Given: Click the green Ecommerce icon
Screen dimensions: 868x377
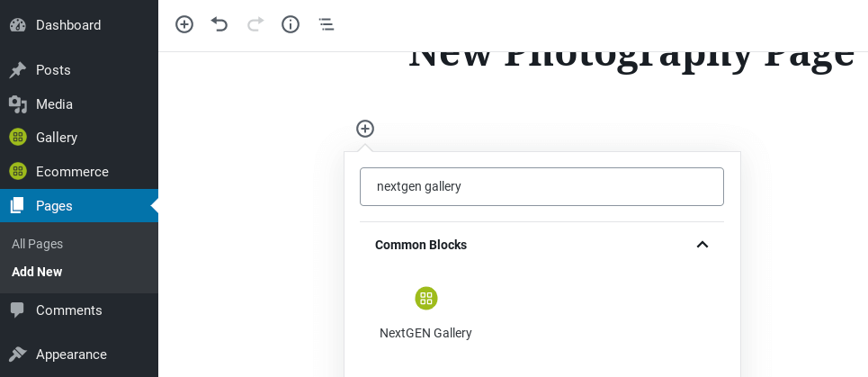Looking at the screenshot, I should pos(18,172).
